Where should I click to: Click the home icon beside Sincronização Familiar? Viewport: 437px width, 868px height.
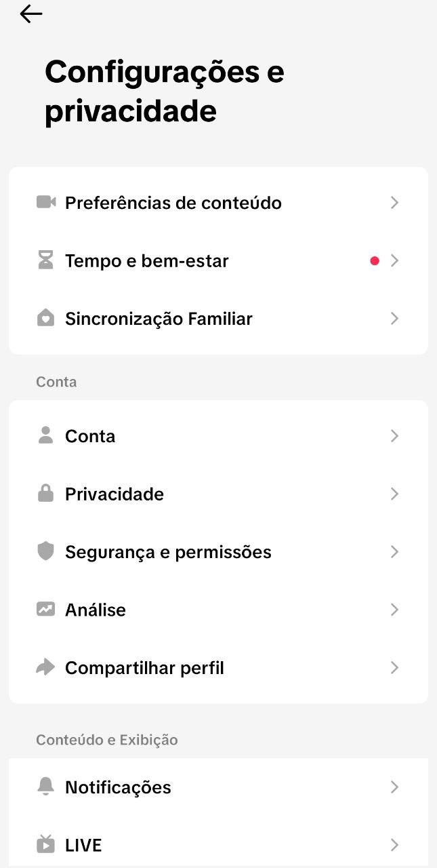click(45, 318)
